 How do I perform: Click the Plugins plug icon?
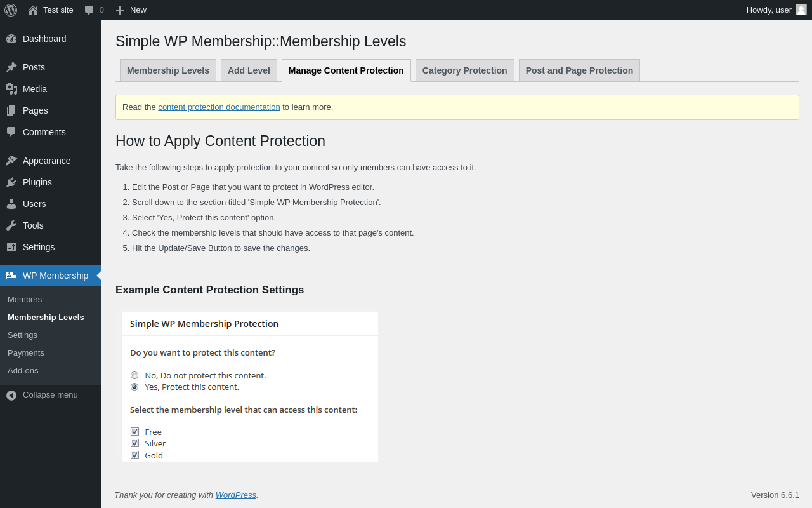click(11, 182)
